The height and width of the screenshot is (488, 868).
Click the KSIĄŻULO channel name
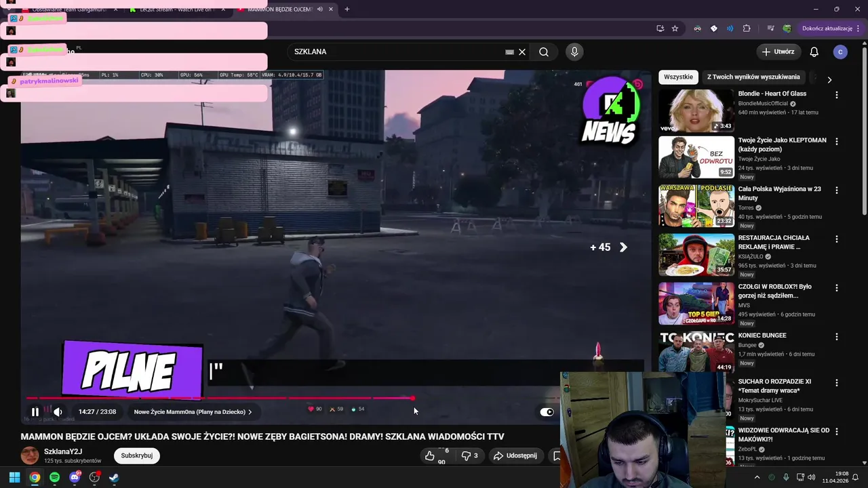coord(751,257)
